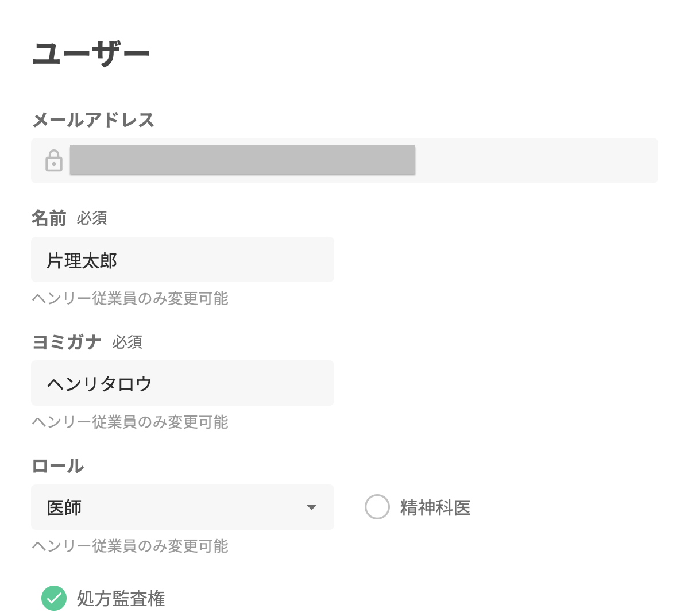Click the helper text below the 名前 field
688x616 pixels.
click(x=130, y=298)
